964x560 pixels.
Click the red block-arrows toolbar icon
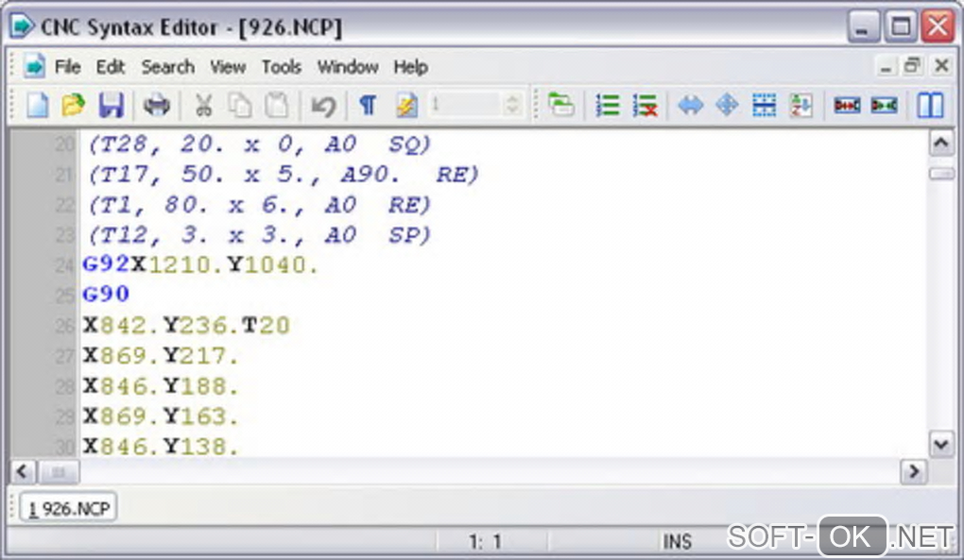847,106
